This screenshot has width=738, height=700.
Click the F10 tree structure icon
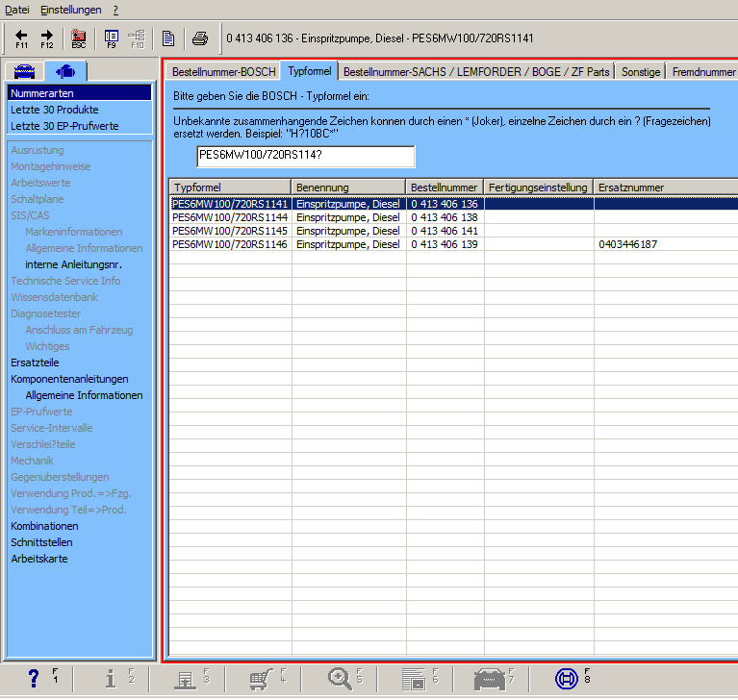(x=137, y=38)
